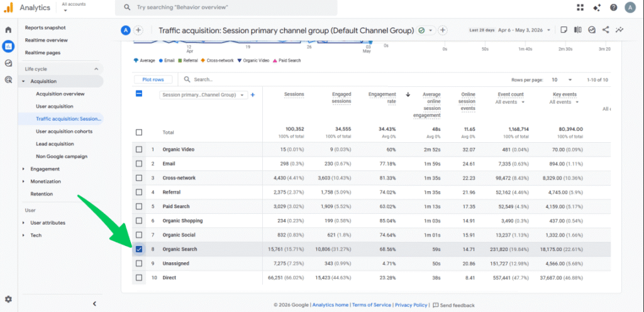Viewport: 644px width, 312px height.
Task: Open Realtime pages
Action: click(43, 53)
